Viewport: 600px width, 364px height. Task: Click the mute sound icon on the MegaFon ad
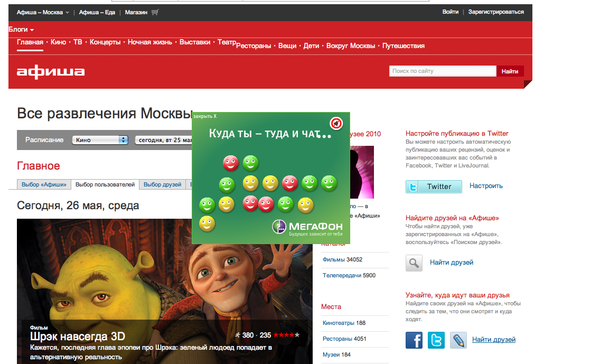coord(336,123)
